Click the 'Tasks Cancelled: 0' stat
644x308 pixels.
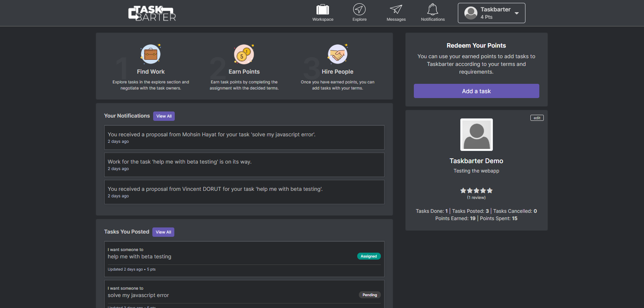(515, 211)
